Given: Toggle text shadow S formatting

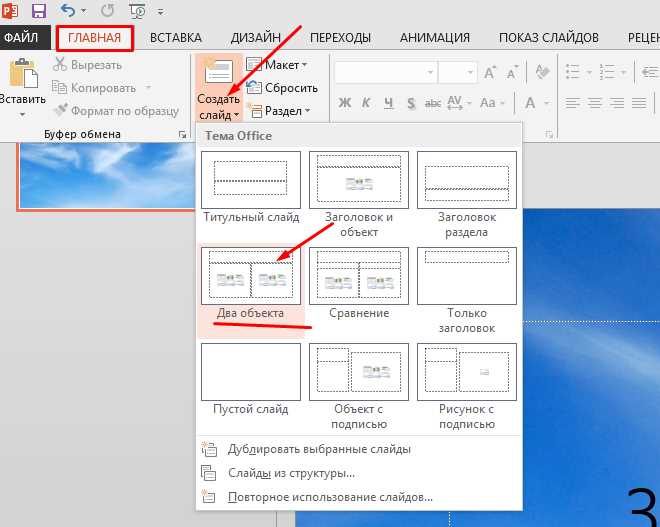Looking at the screenshot, I should (411, 102).
